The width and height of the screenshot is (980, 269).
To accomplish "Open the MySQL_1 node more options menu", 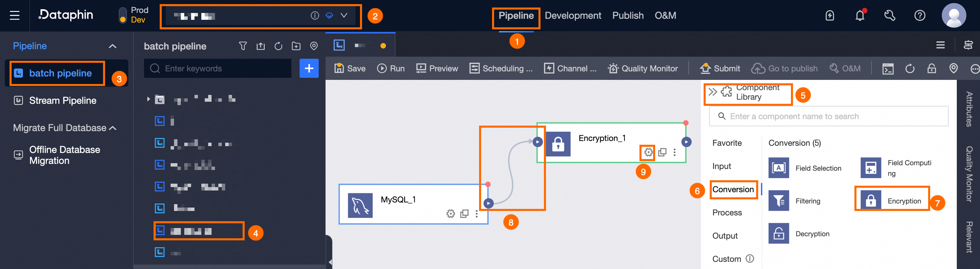I will tap(476, 214).
